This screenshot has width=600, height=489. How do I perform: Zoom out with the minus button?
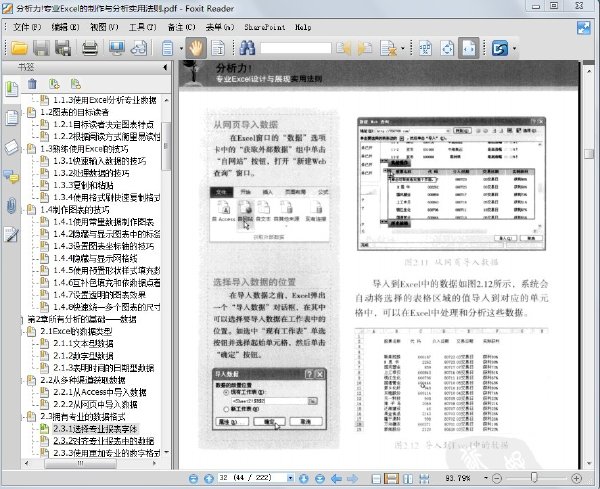click(497, 478)
